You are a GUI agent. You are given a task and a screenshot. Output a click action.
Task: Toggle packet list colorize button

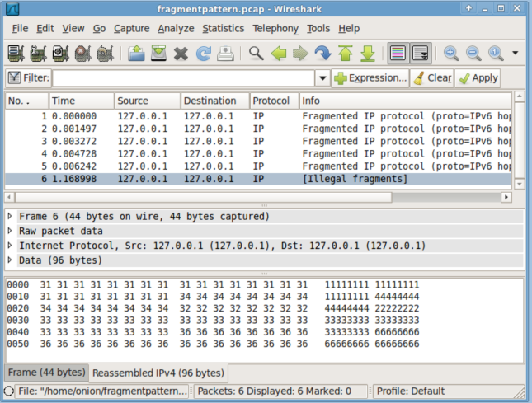coord(398,54)
